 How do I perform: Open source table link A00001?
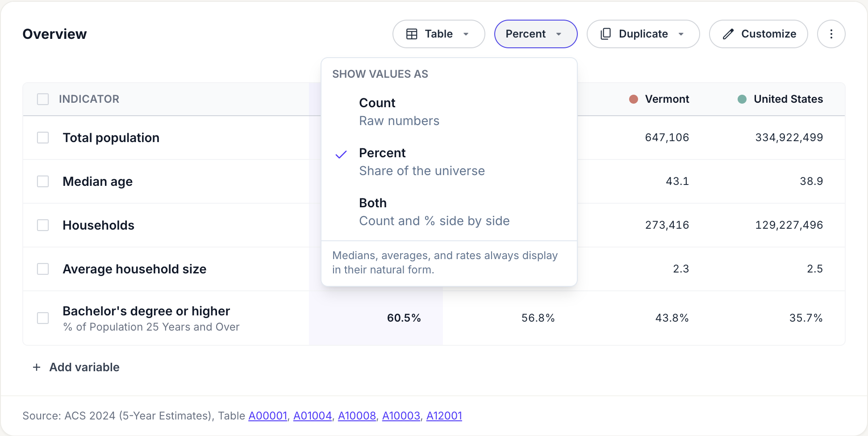click(x=268, y=416)
